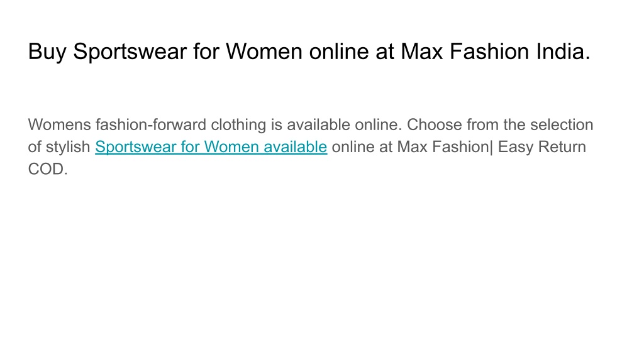Open the Sportswear for Women available link
This screenshot has height=362, width=644.
pyautogui.click(x=211, y=147)
